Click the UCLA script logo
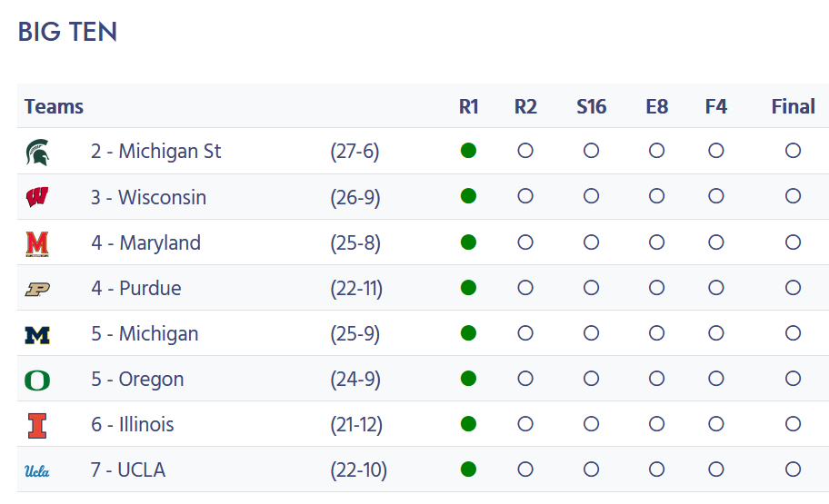Screen dimensions: 829x504 coord(37,470)
